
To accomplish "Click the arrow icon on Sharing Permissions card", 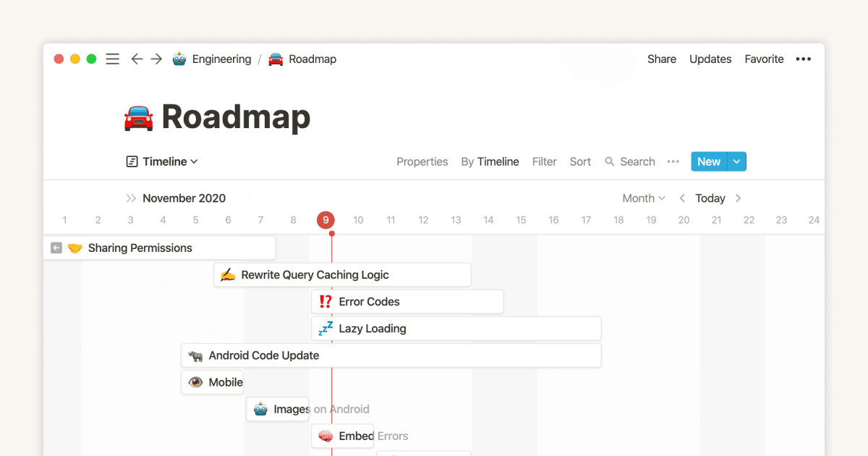I will [x=56, y=248].
